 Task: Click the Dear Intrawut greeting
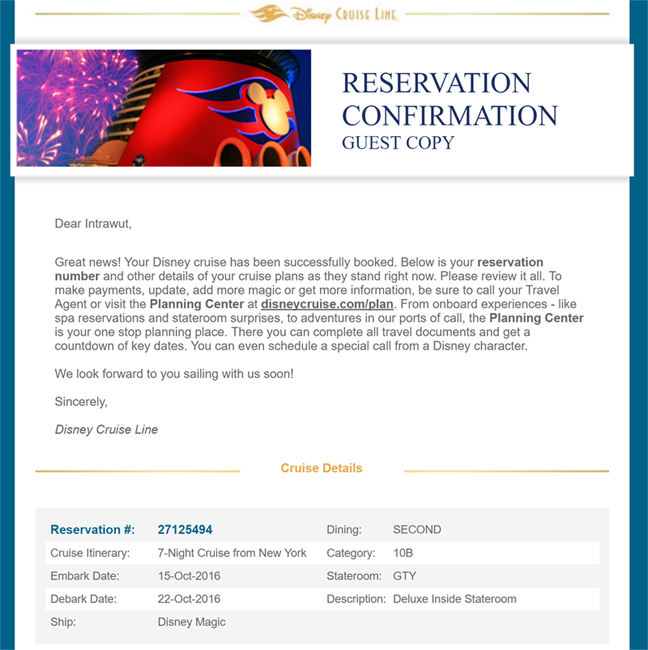93,224
